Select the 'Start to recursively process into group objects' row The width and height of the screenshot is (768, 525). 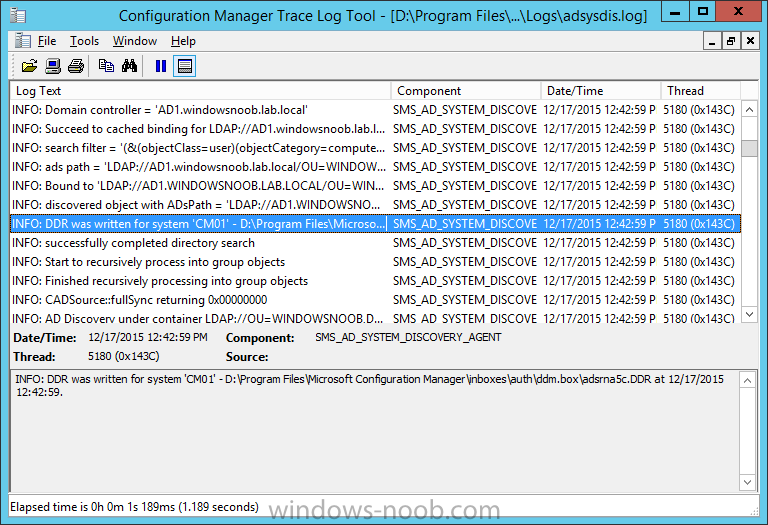point(375,262)
